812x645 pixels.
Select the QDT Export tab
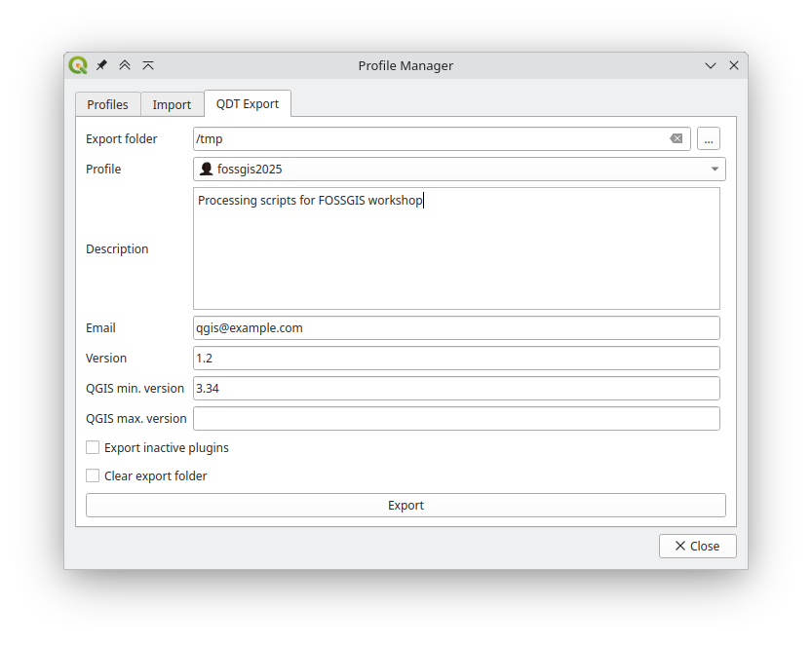coord(248,103)
